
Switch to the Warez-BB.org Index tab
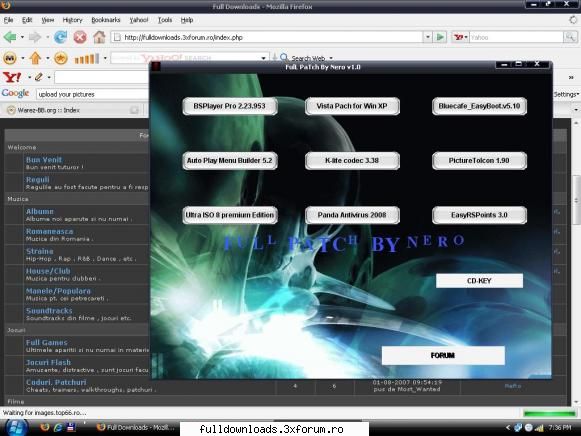click(72, 110)
